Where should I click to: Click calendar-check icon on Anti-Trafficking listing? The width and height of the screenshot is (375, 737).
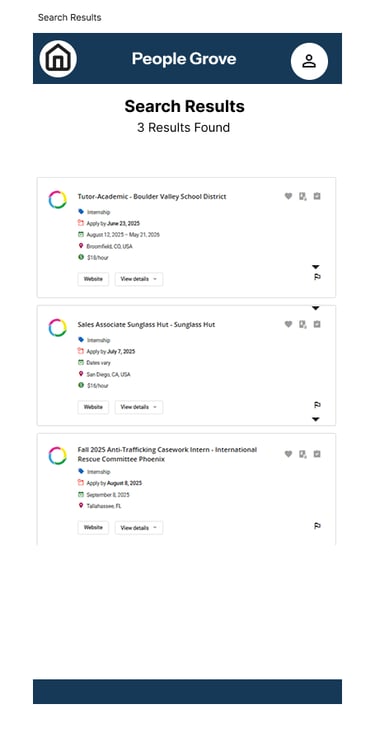pos(317,454)
